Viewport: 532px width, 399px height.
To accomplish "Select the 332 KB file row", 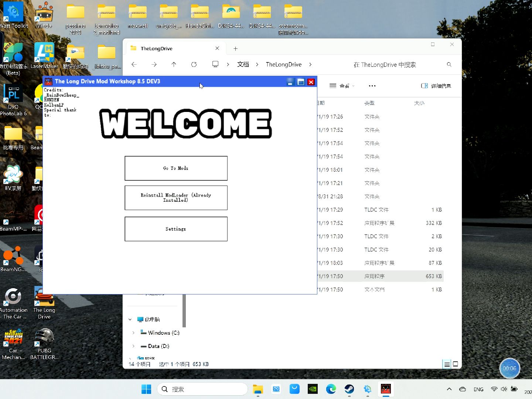I will pyautogui.click(x=380, y=223).
